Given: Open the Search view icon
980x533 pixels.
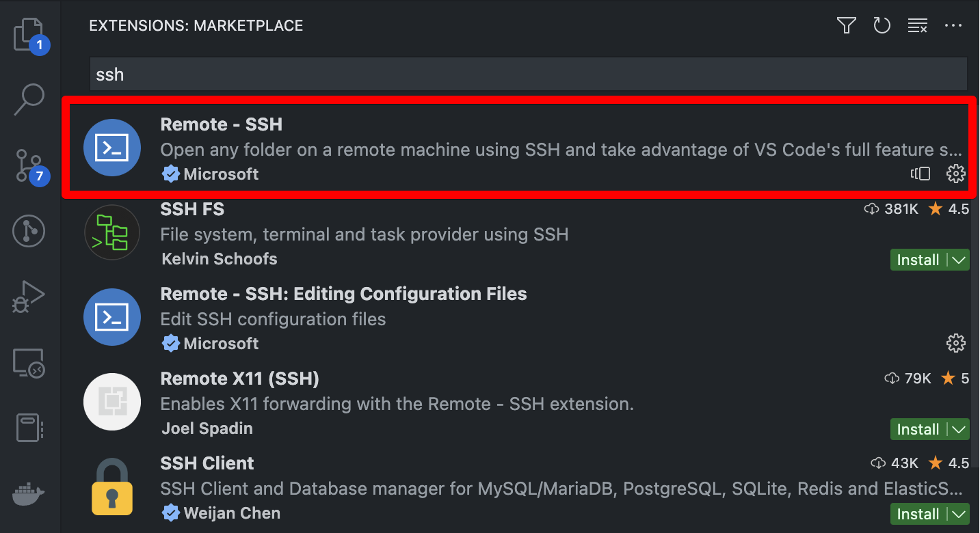Looking at the screenshot, I should (x=29, y=100).
